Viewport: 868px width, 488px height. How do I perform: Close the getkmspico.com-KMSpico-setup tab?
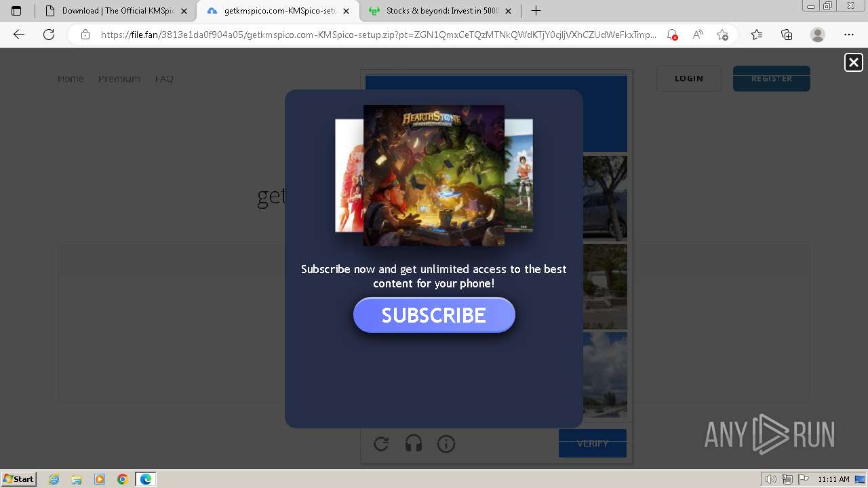(346, 11)
